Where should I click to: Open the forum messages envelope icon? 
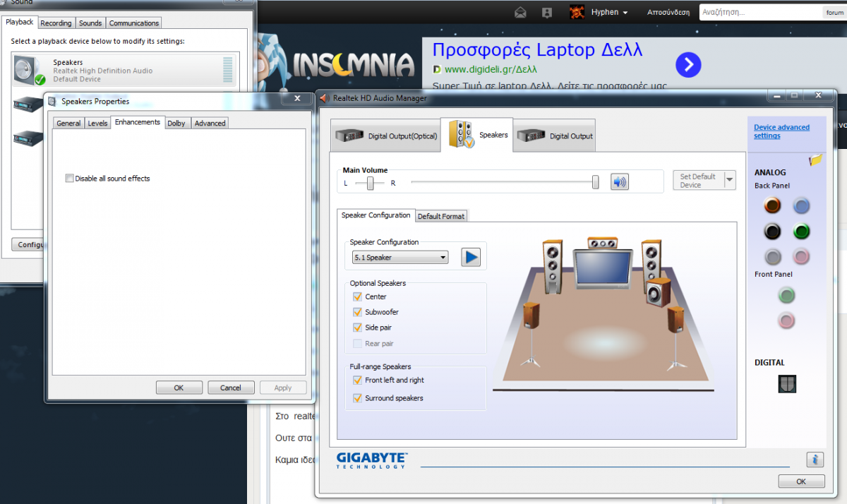(x=520, y=12)
